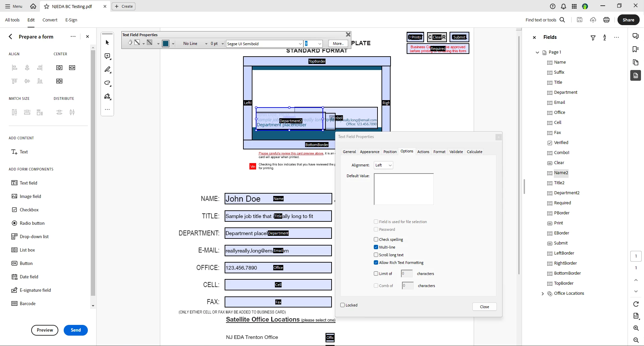This screenshot has height=346, width=644.
Task: Open notifications bell
Action: 564,6
